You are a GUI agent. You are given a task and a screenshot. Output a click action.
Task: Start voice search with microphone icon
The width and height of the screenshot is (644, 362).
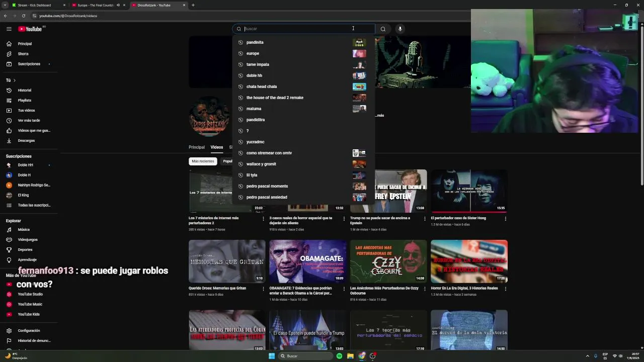tap(400, 29)
